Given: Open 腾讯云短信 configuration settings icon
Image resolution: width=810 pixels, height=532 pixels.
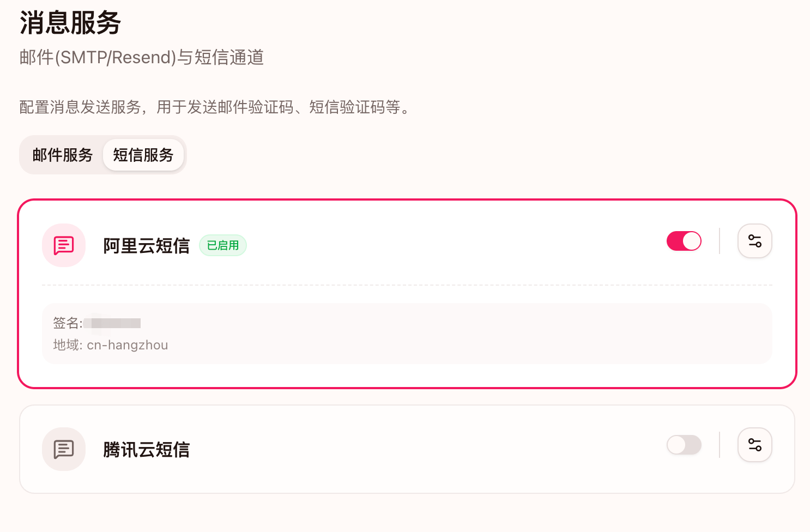Looking at the screenshot, I should 755,445.
